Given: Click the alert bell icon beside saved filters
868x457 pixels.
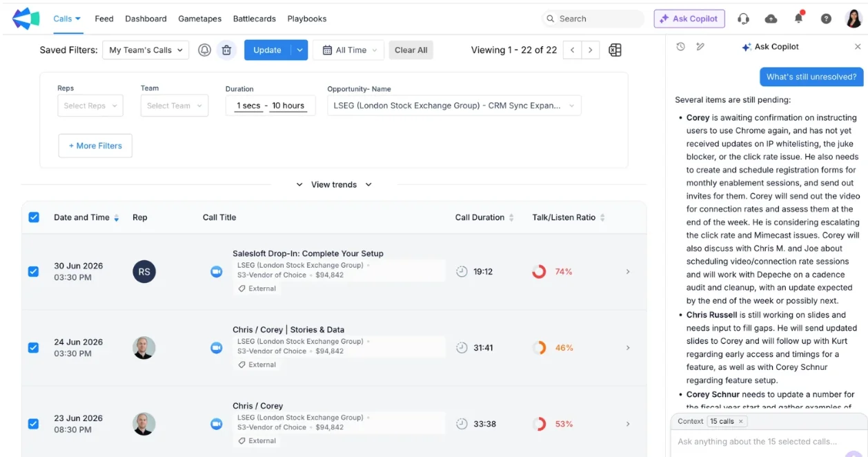Looking at the screenshot, I should (x=204, y=50).
